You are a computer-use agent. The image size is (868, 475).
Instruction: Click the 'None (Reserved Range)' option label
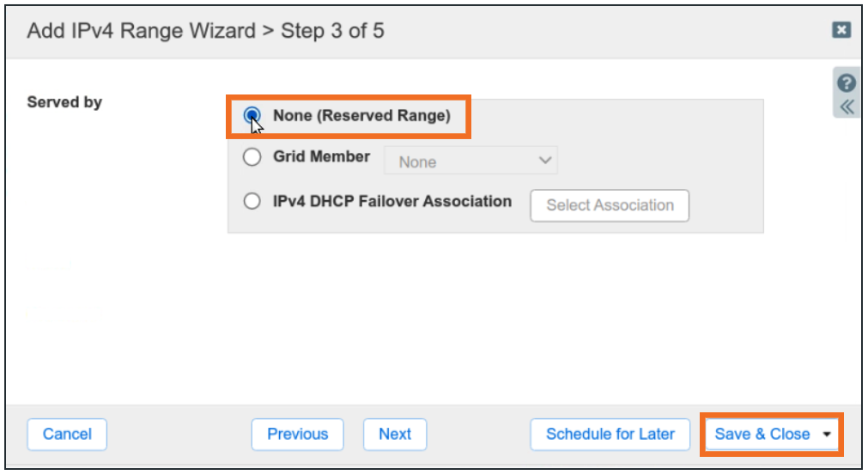361,116
